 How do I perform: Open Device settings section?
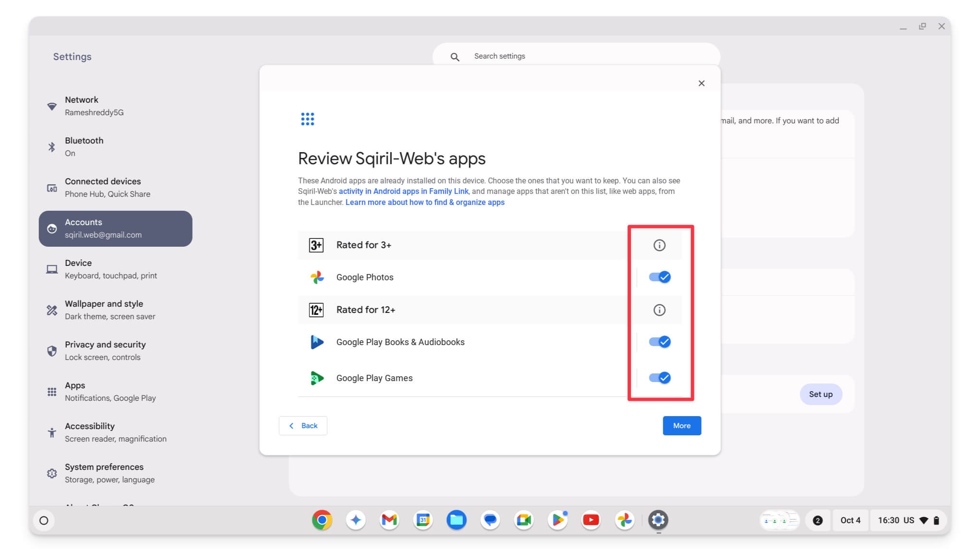pos(115,269)
